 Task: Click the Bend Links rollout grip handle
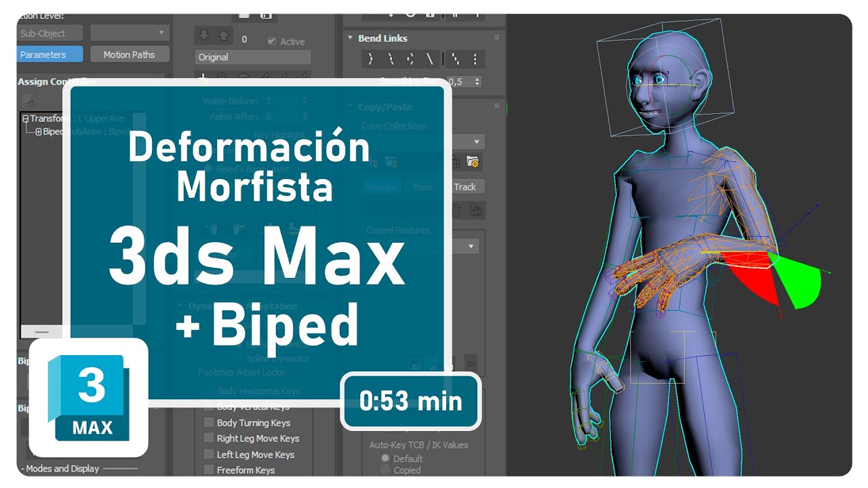coord(496,38)
